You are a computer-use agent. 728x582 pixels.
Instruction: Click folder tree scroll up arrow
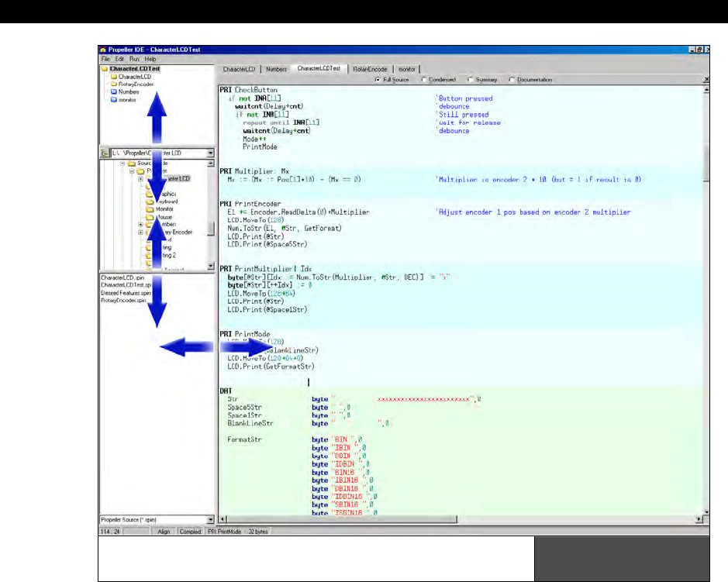coord(211,164)
